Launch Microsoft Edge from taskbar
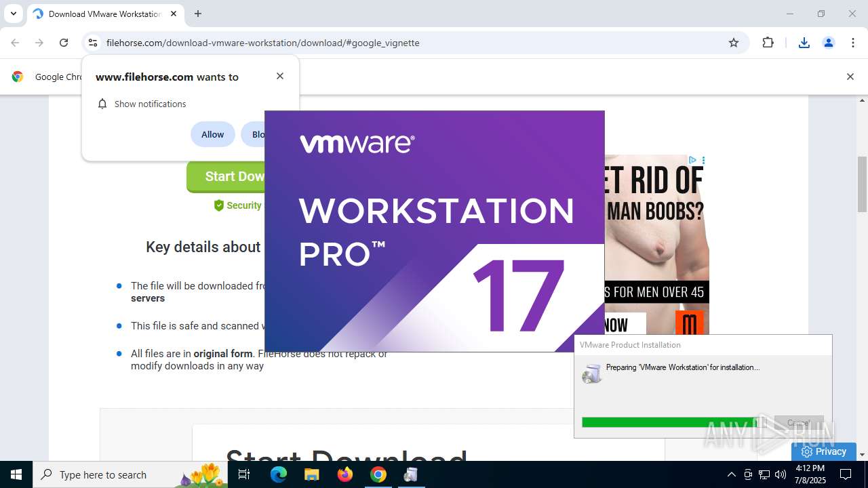 click(x=279, y=474)
